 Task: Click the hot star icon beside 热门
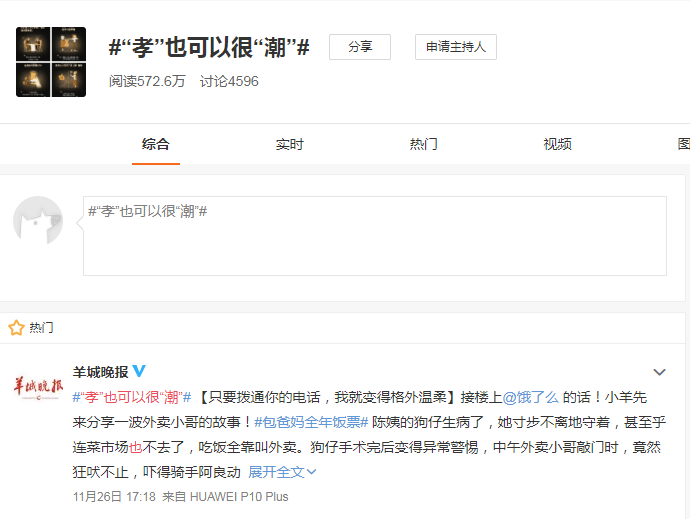pyautogui.click(x=16, y=328)
